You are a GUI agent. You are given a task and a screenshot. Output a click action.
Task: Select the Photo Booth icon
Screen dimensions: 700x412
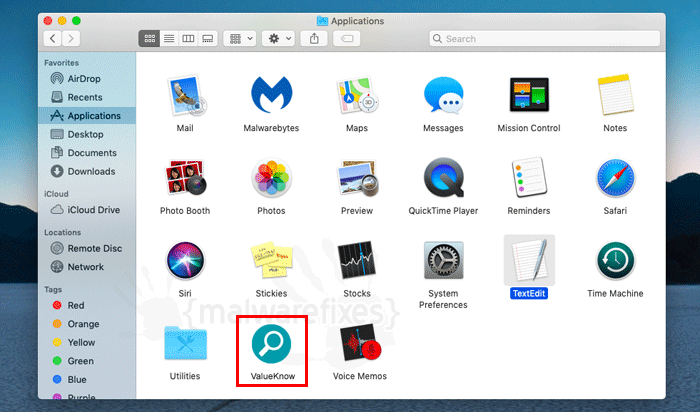[186, 178]
